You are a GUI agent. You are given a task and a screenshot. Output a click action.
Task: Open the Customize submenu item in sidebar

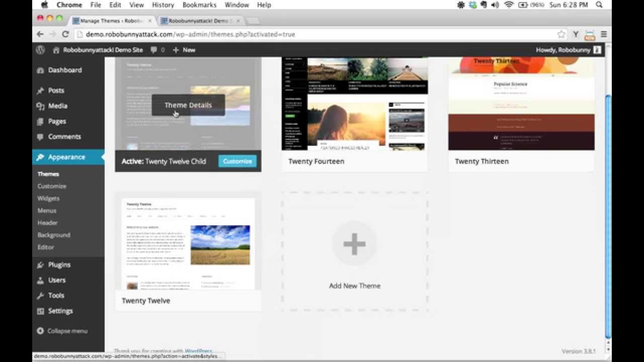(52, 186)
